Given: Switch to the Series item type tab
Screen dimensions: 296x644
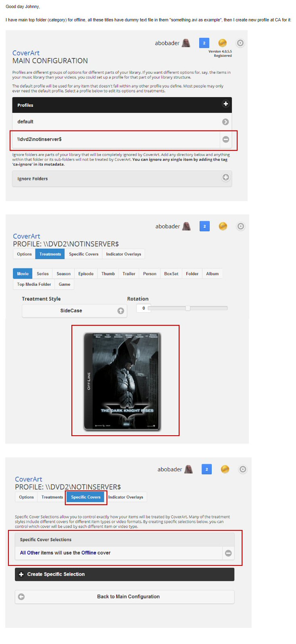Looking at the screenshot, I should click(x=43, y=274).
